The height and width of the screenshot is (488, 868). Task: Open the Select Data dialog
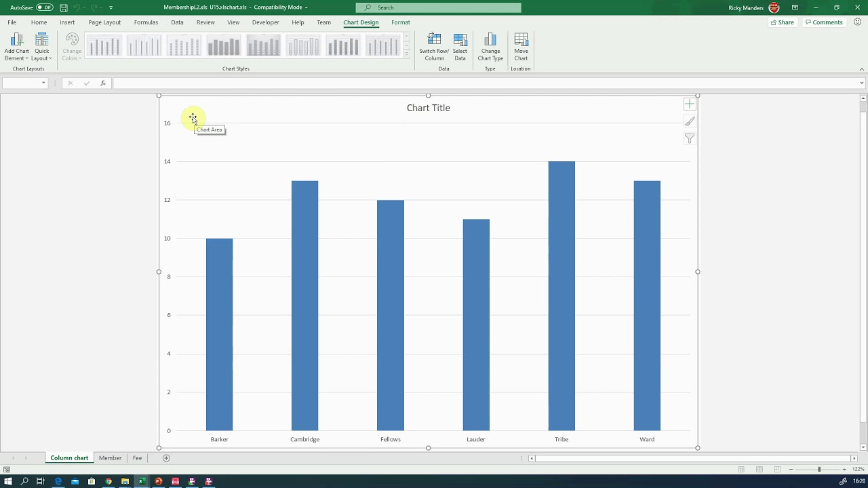tap(460, 47)
